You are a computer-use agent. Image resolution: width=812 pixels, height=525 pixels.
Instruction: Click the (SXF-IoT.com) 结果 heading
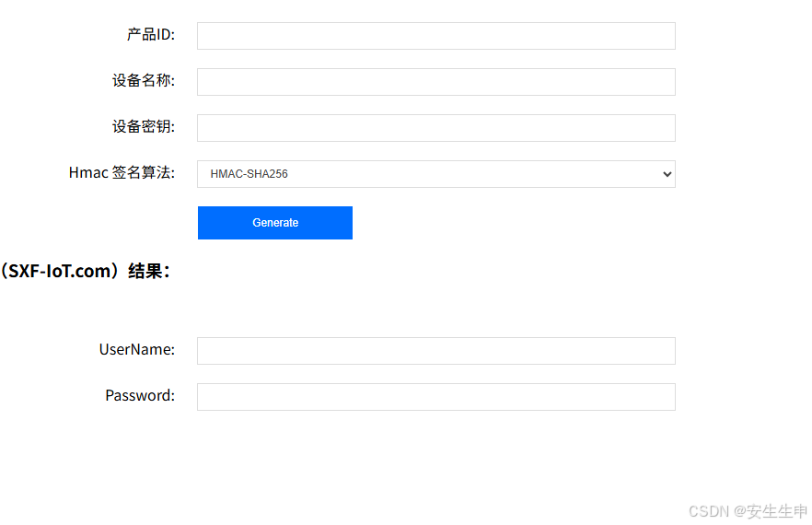click(86, 271)
